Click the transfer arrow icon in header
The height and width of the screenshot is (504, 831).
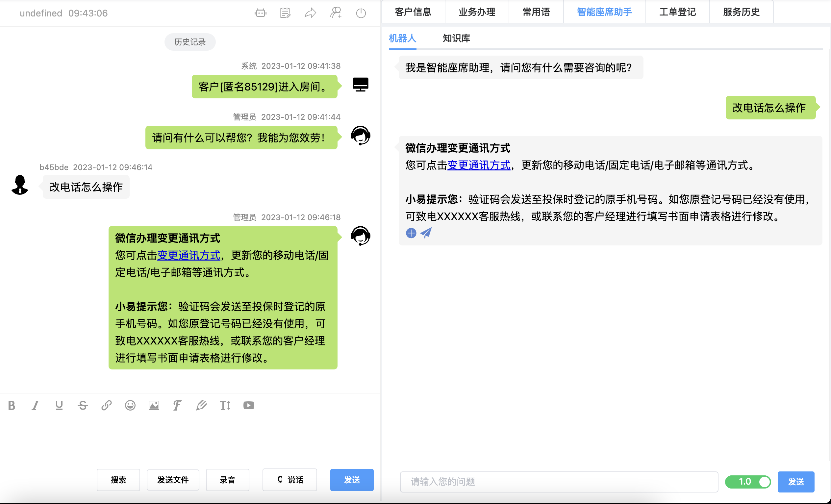(x=310, y=13)
